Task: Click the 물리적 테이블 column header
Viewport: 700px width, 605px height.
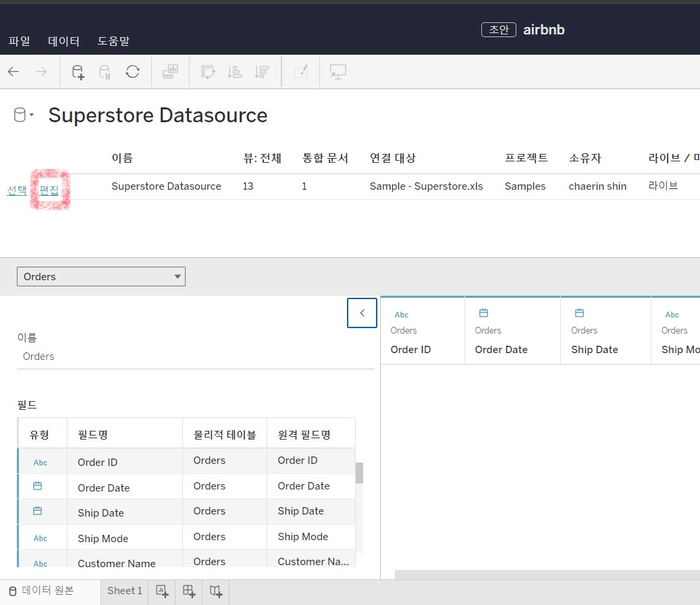Action: point(225,435)
